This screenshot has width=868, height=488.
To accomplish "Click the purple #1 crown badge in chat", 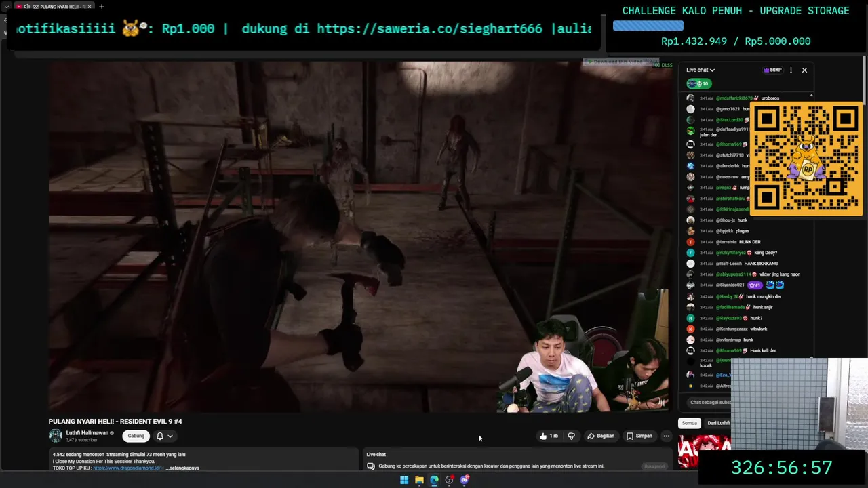I will [755, 285].
